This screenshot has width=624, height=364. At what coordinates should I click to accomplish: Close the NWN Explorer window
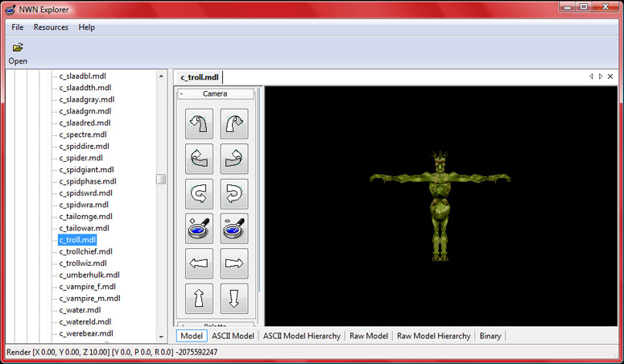coord(605,6)
